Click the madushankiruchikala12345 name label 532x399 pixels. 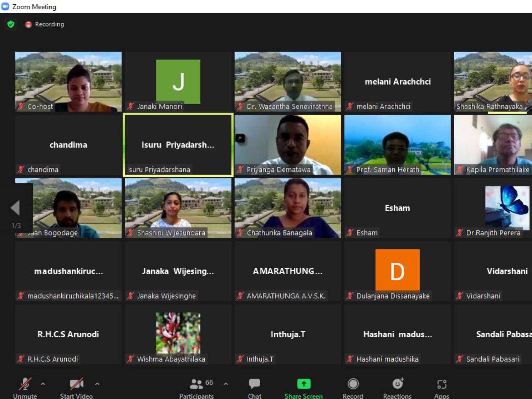[x=73, y=296]
